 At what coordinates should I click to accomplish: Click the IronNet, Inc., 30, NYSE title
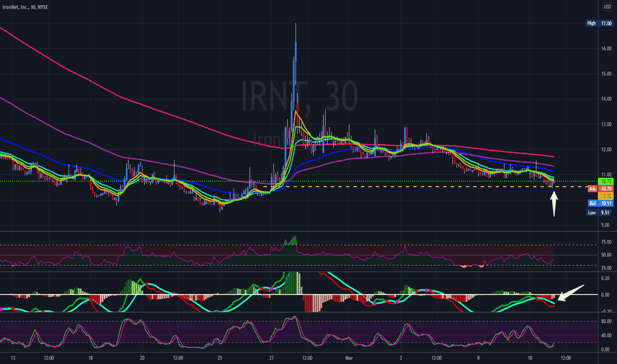pyautogui.click(x=25, y=7)
